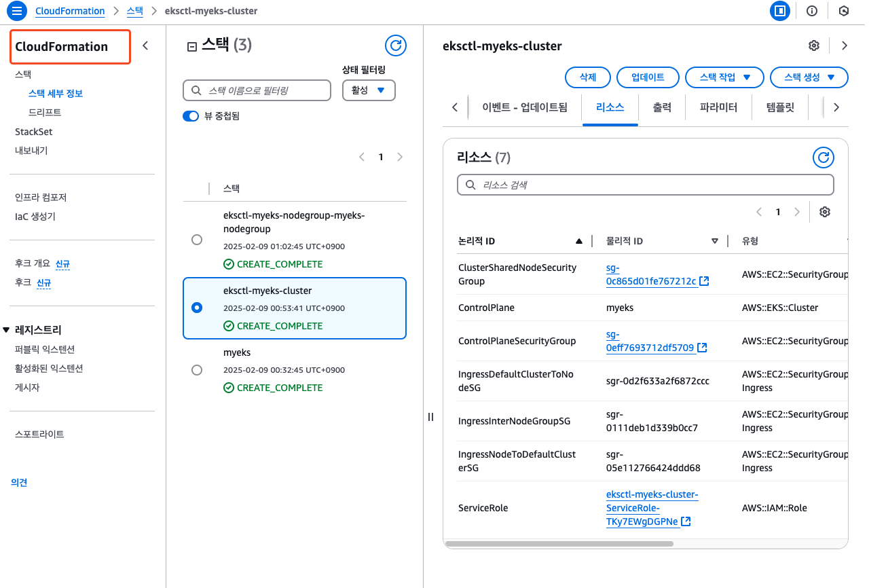Open 스택 breadcrumb link
This screenshot has height=588, width=869.
click(135, 11)
